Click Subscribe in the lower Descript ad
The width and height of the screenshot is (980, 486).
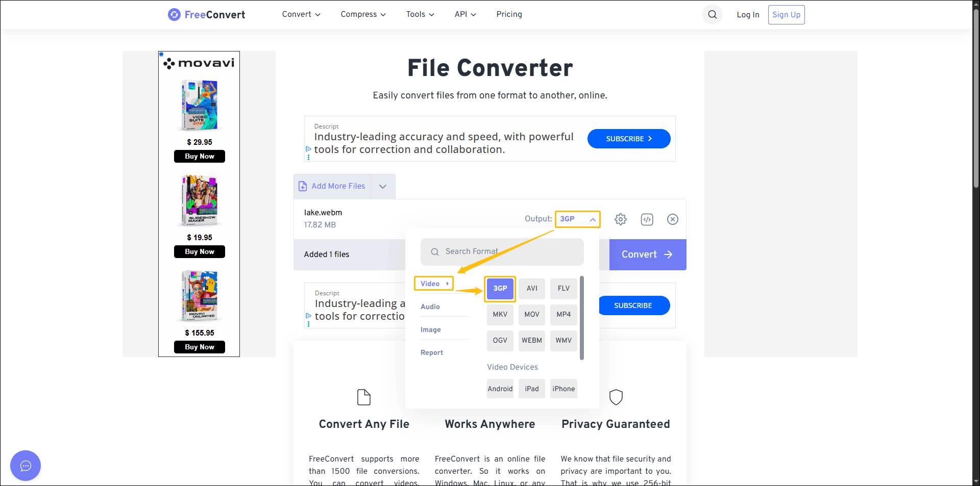pos(633,305)
